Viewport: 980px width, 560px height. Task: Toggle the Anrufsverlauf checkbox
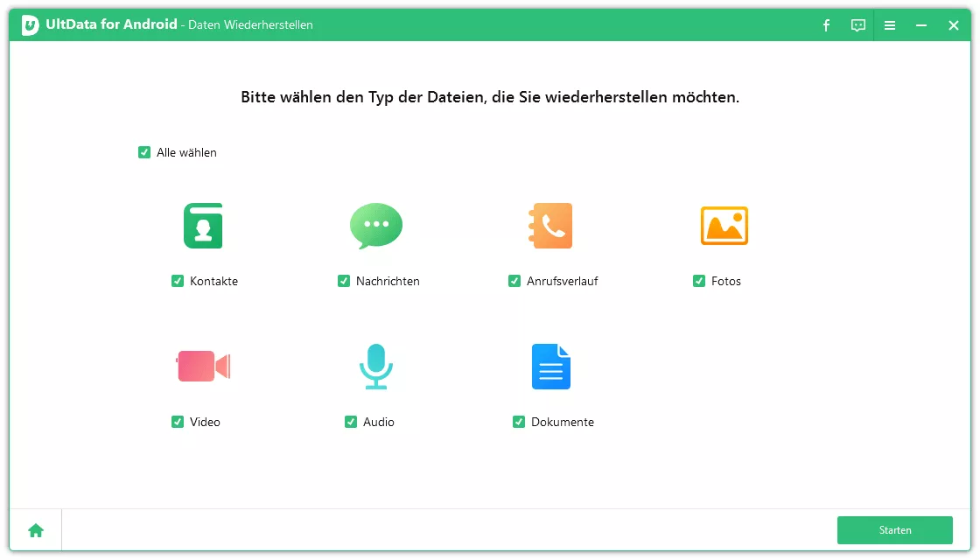tap(514, 281)
